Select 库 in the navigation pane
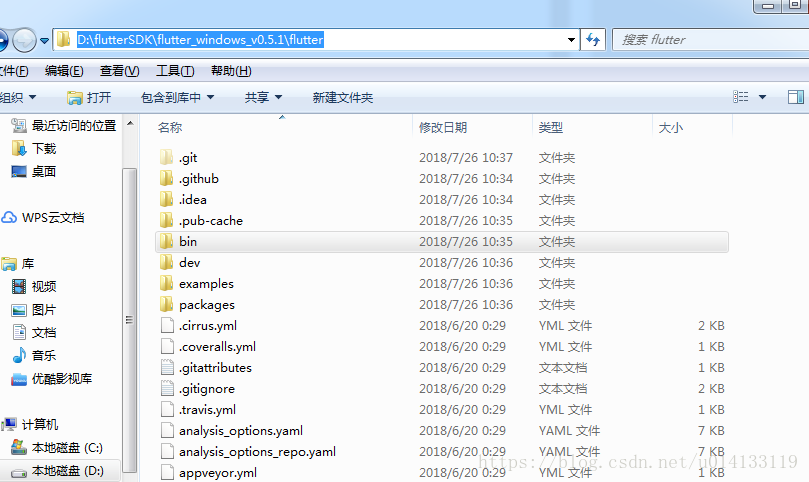The height and width of the screenshot is (482, 809). click(x=18, y=264)
